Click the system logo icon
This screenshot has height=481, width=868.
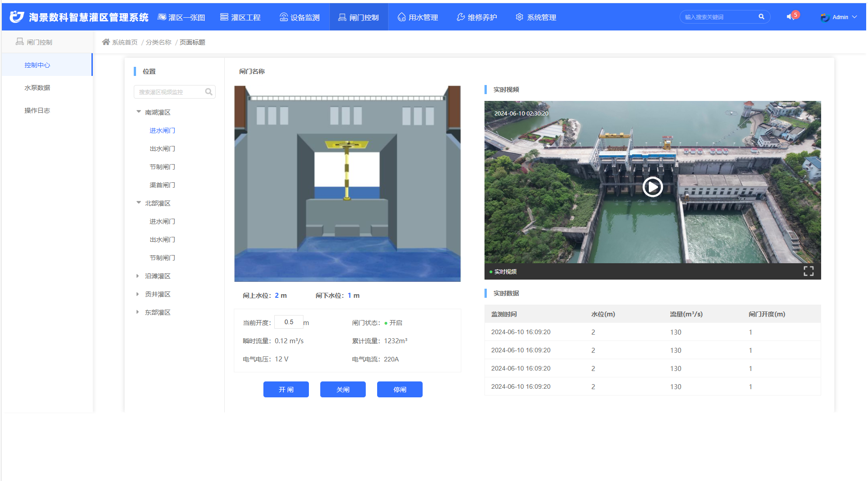tap(17, 17)
